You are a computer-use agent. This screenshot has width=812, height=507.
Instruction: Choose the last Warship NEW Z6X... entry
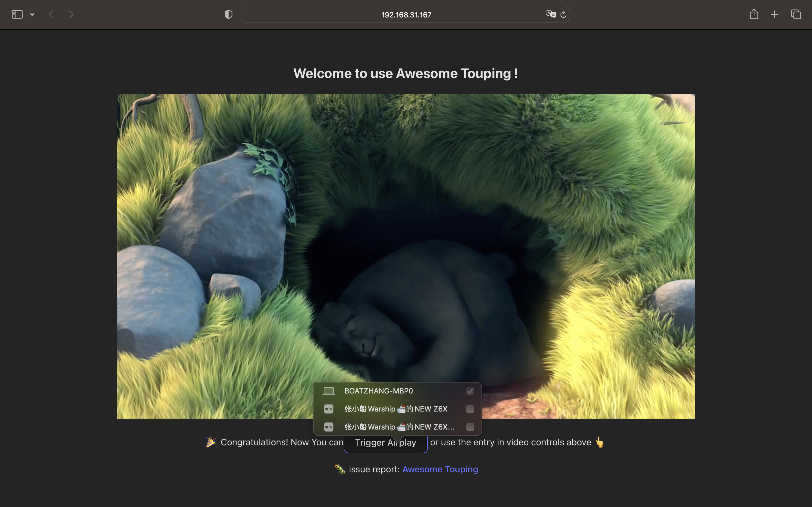click(399, 427)
